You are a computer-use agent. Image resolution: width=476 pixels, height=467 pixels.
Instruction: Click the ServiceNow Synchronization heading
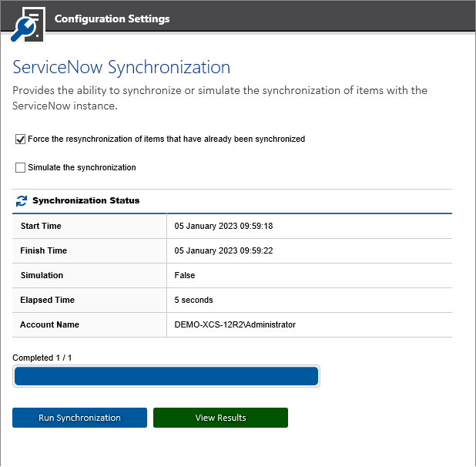tap(122, 67)
